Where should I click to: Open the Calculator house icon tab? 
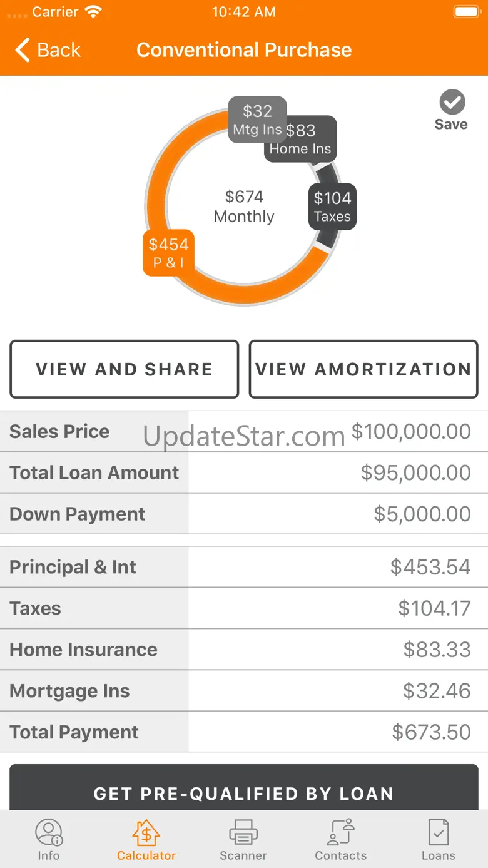point(146,832)
